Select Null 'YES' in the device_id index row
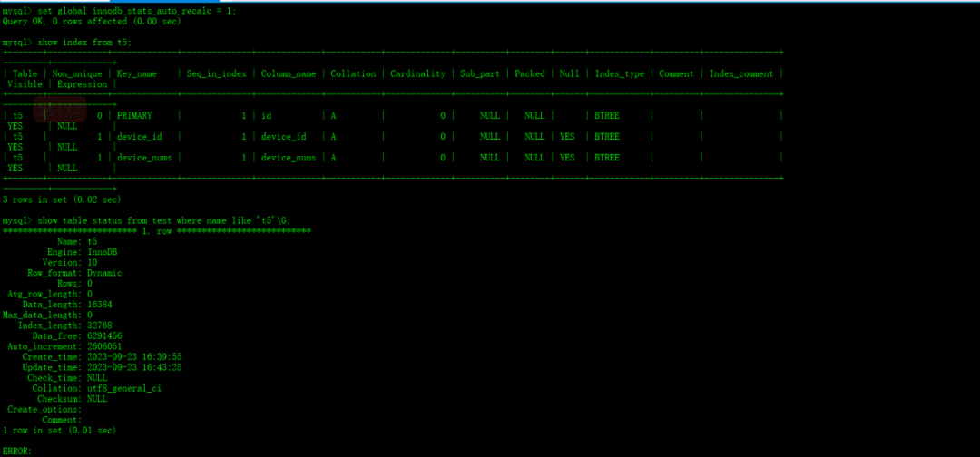This screenshot has height=457, width=980. pyautogui.click(x=567, y=137)
